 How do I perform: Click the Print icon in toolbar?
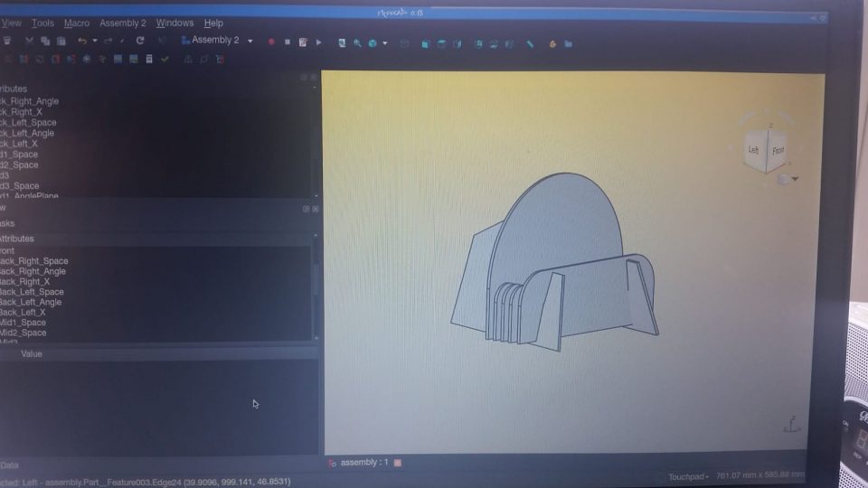pos(6,41)
